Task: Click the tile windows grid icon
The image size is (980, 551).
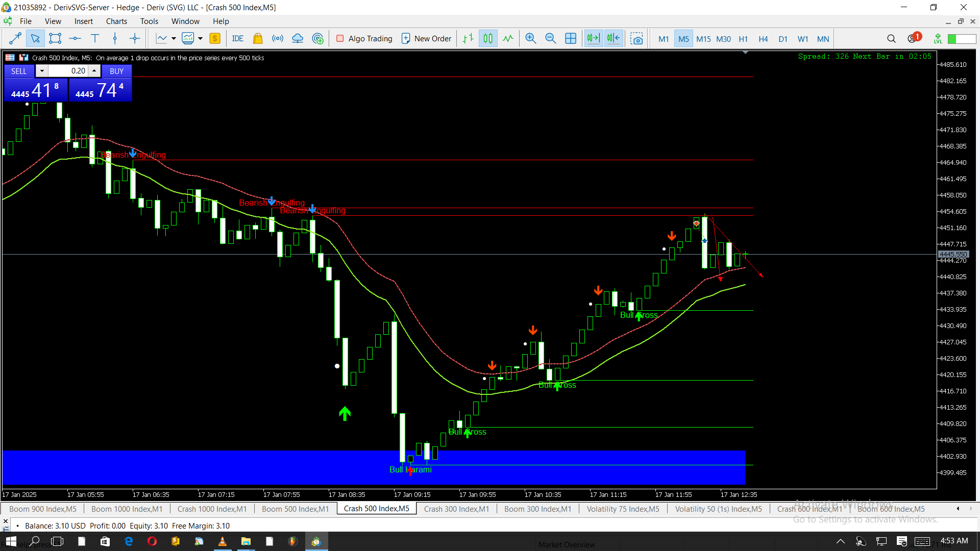Action: [x=571, y=38]
